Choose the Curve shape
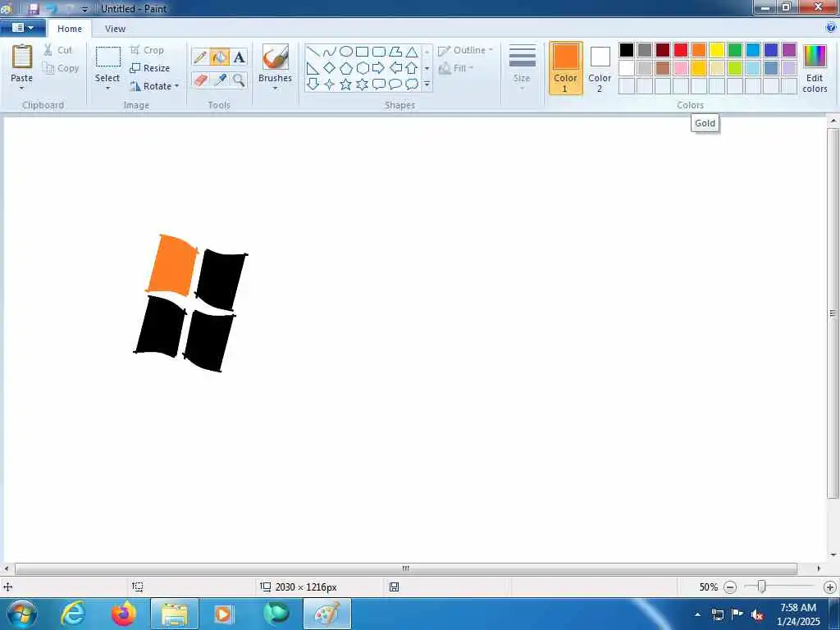The width and height of the screenshot is (840, 630). tap(330, 52)
